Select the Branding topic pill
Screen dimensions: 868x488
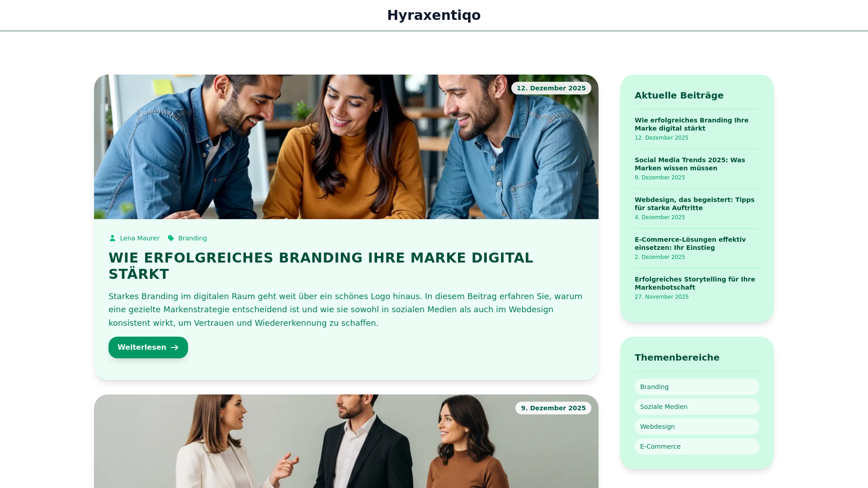(697, 387)
